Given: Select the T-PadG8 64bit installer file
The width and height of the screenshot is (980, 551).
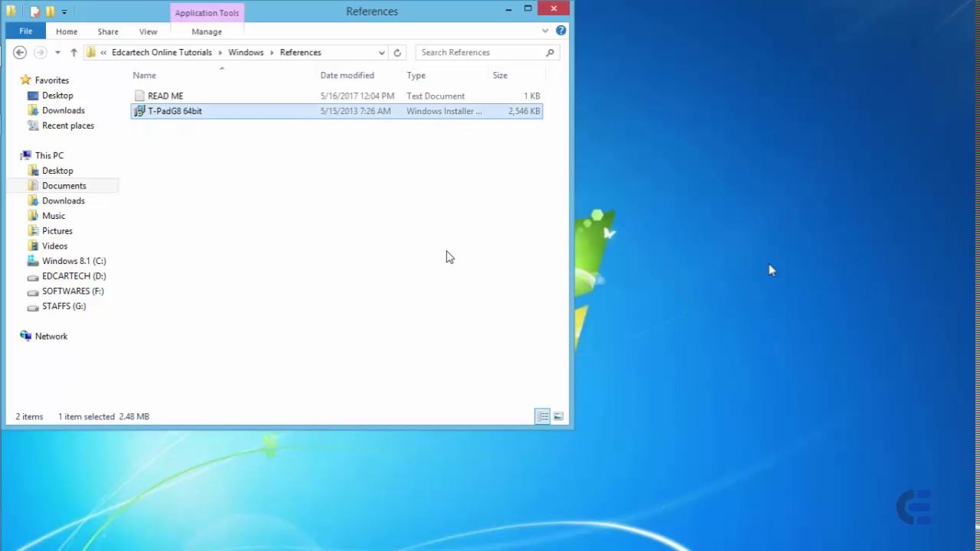Looking at the screenshot, I should point(175,111).
